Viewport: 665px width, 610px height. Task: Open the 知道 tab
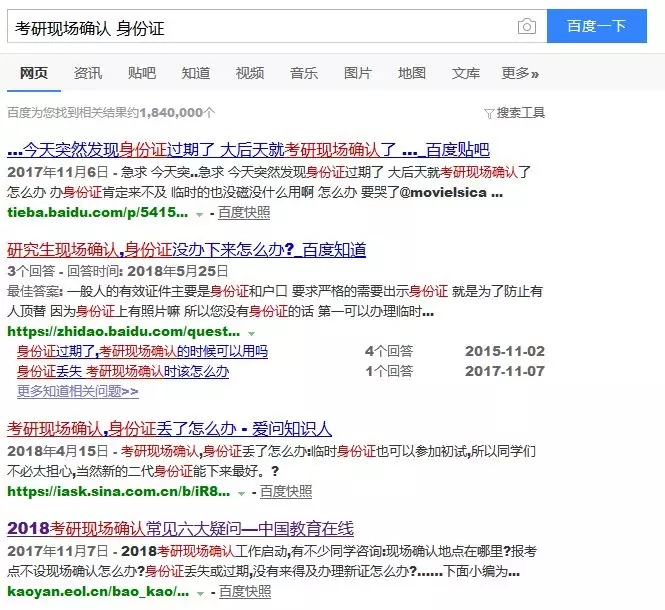pos(195,73)
